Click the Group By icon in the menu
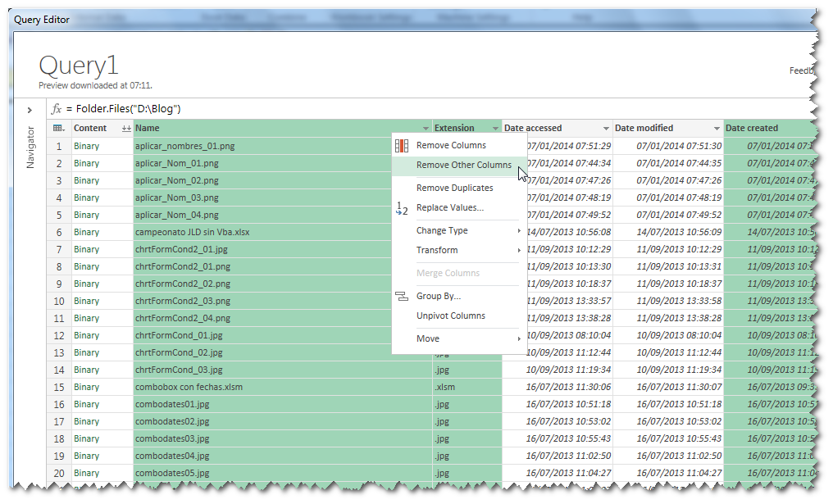 coord(401,295)
